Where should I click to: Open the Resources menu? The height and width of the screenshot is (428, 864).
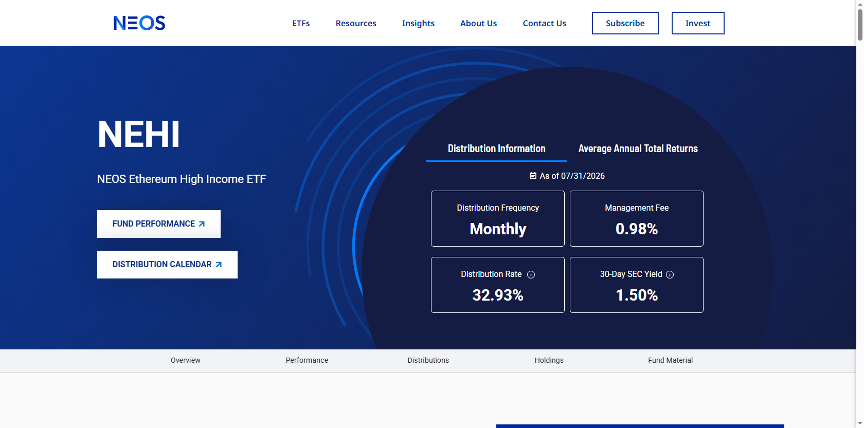coord(356,23)
